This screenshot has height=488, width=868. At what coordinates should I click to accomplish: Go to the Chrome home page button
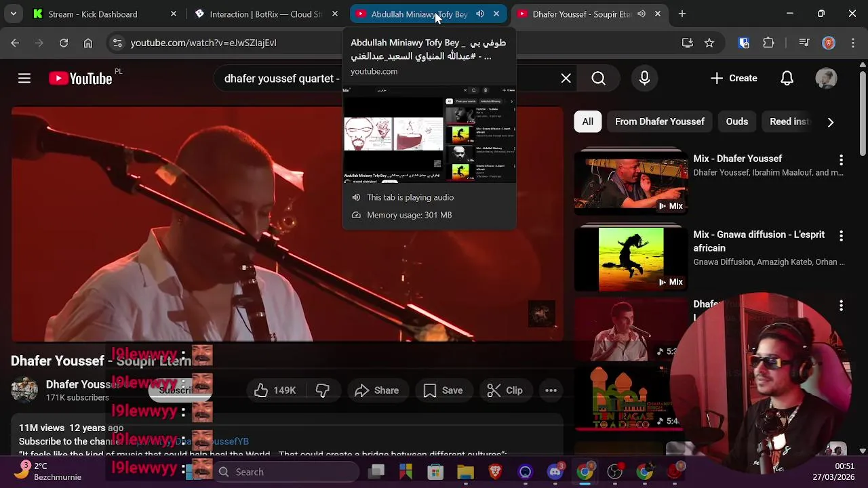88,43
